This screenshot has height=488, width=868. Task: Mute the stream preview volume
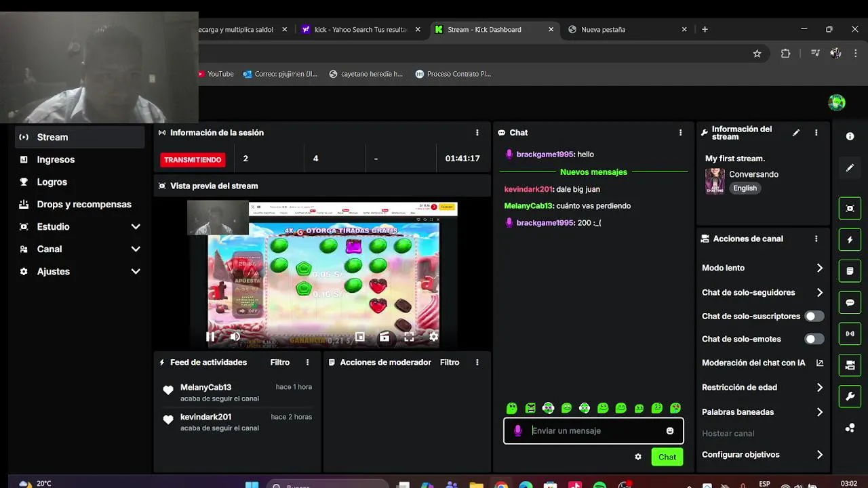coord(235,337)
